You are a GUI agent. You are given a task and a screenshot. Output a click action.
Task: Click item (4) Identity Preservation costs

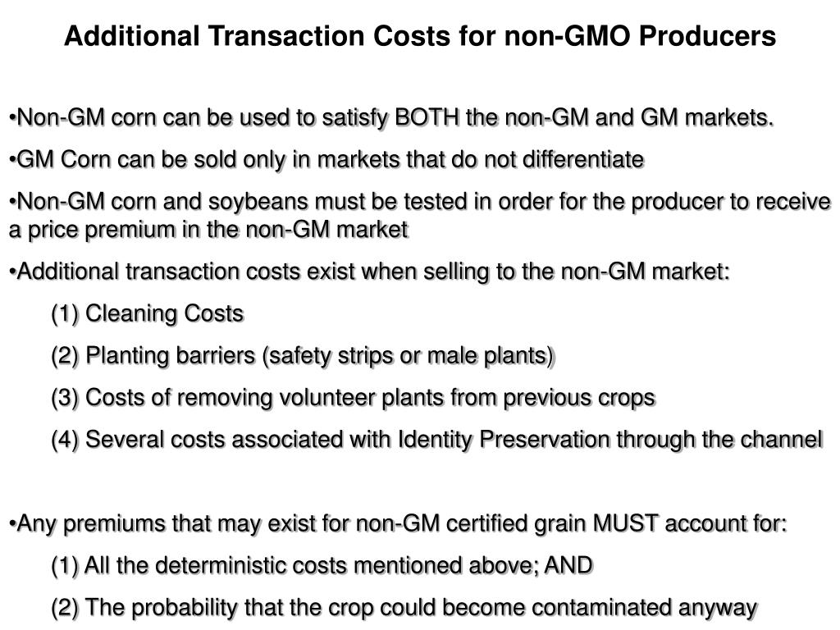[436, 440]
